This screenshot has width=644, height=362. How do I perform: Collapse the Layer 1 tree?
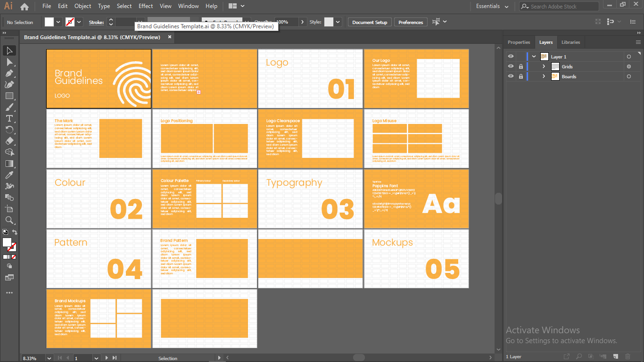pos(534,57)
